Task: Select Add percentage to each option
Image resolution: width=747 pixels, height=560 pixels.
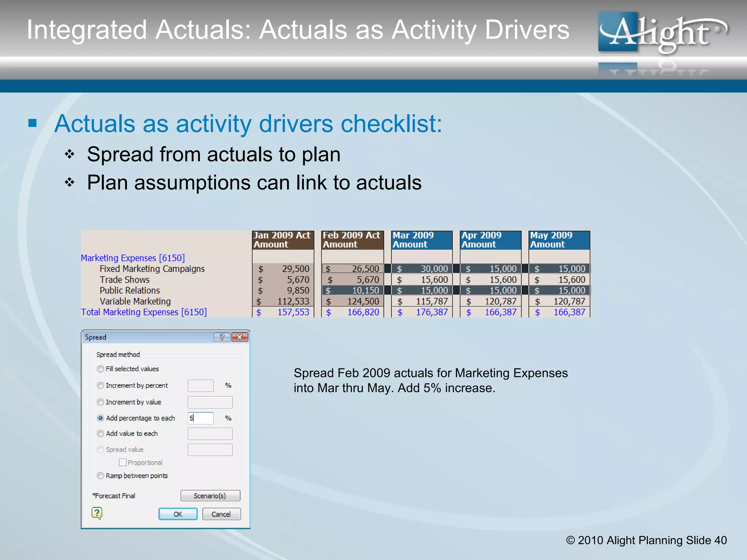Action: click(x=100, y=418)
